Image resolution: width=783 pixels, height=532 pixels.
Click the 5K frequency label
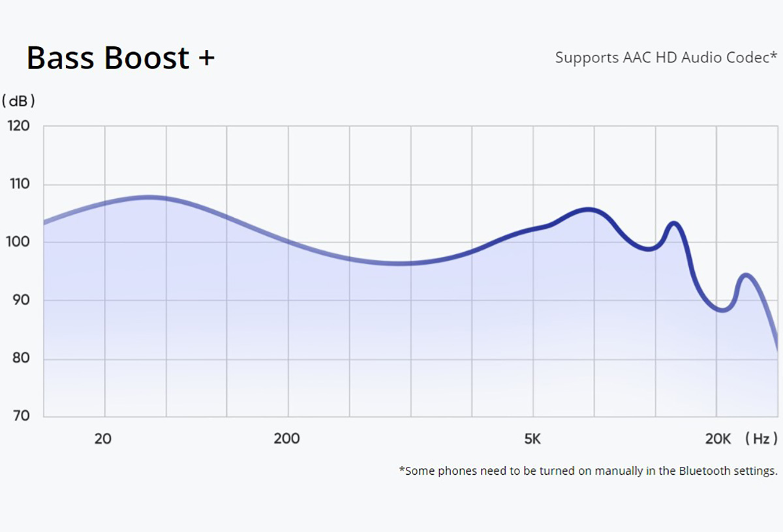click(532, 439)
